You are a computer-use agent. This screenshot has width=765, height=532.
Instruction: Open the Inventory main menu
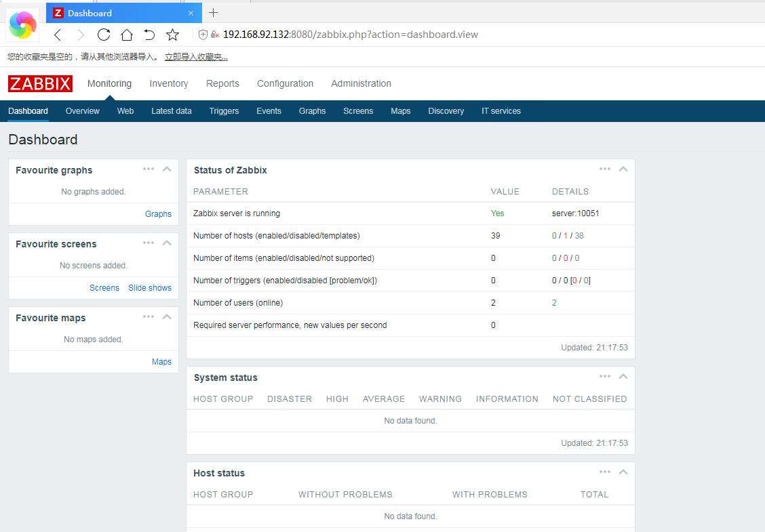pyautogui.click(x=169, y=83)
